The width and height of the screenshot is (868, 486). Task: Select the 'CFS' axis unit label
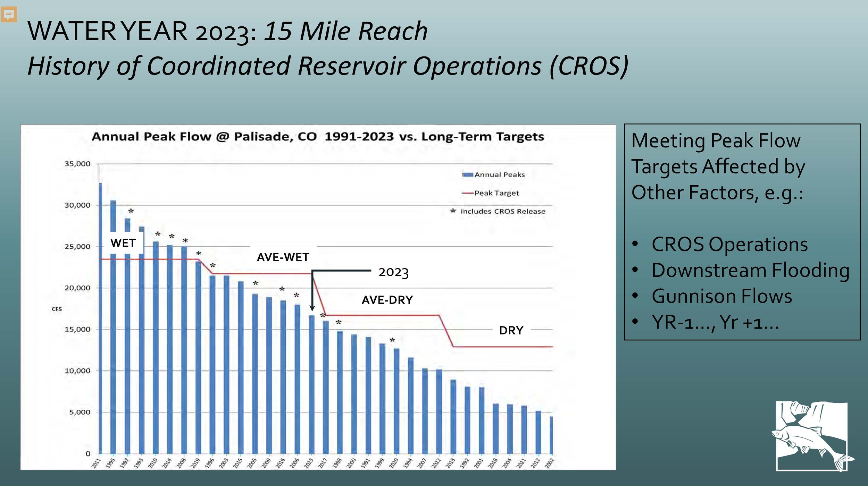[x=57, y=309]
